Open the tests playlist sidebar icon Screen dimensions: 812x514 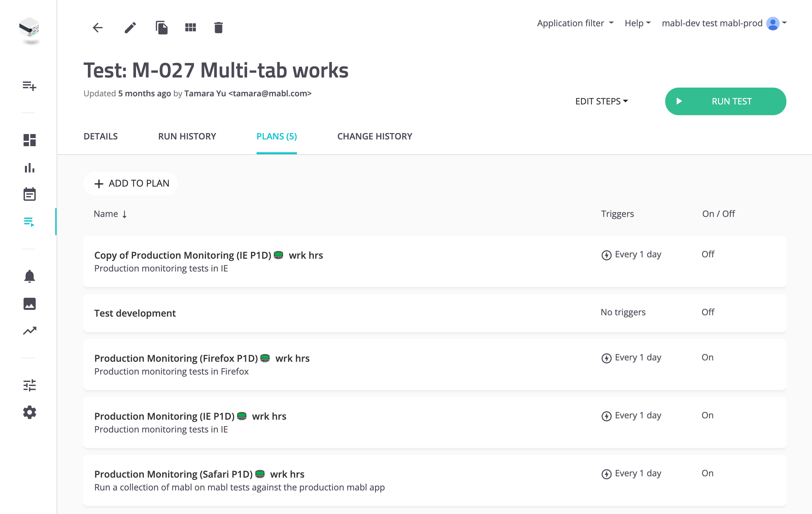[x=29, y=222]
